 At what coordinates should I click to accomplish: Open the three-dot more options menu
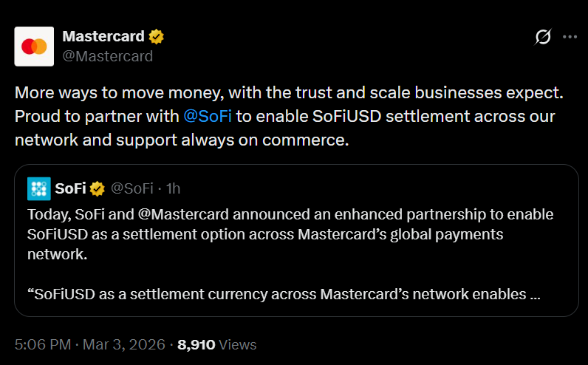coord(570,37)
